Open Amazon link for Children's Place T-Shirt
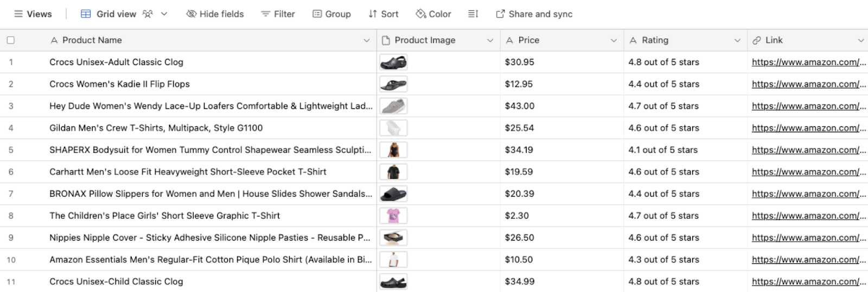This screenshot has width=868, height=292. point(809,216)
